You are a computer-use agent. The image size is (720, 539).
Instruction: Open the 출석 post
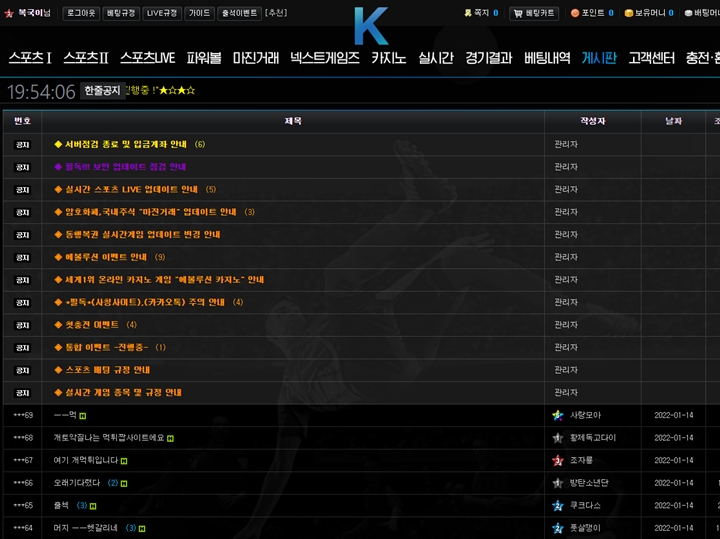(61, 505)
